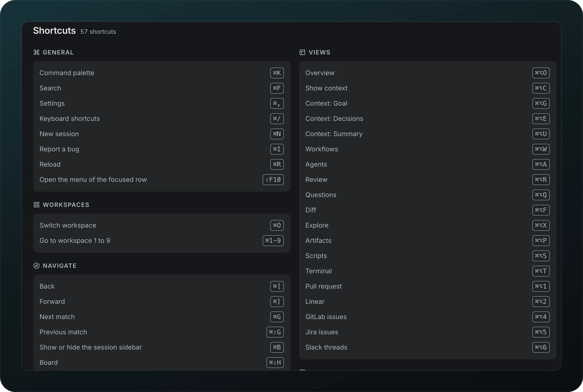
Task: Click the ⌘F key badge for Search
Action: point(277,88)
